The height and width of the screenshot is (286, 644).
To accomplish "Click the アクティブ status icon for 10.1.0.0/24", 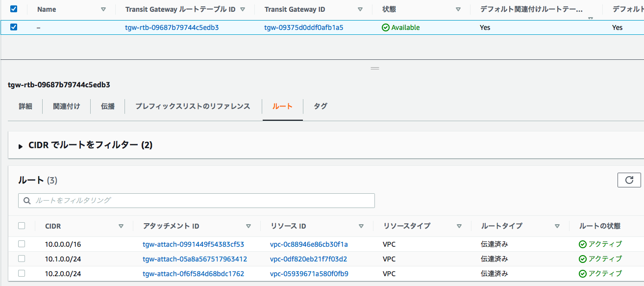I will [x=582, y=259].
